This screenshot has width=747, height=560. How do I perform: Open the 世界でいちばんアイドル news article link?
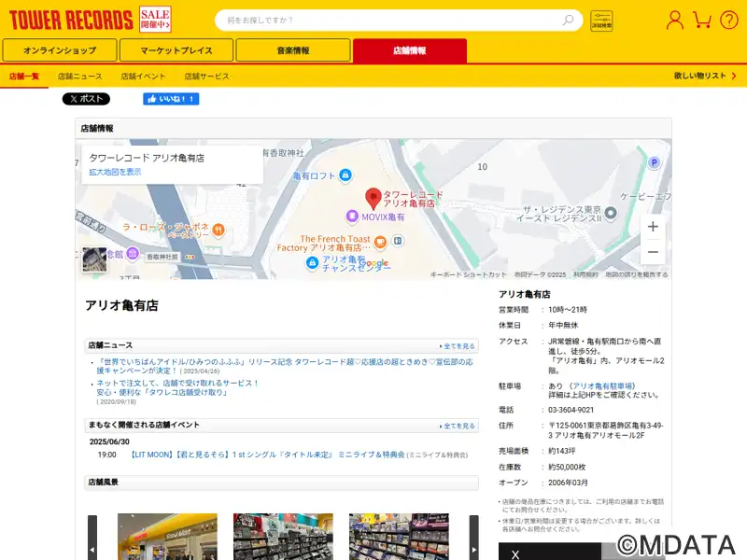285,366
